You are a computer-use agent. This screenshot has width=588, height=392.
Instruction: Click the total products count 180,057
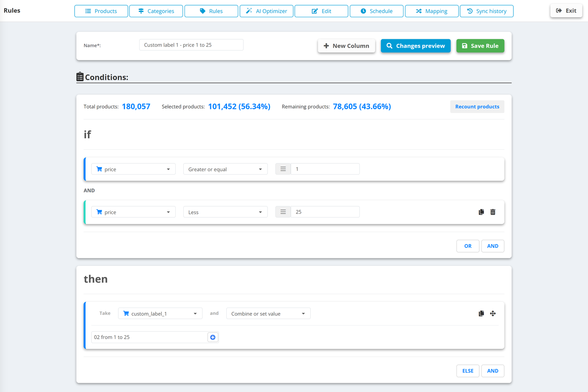point(136,106)
